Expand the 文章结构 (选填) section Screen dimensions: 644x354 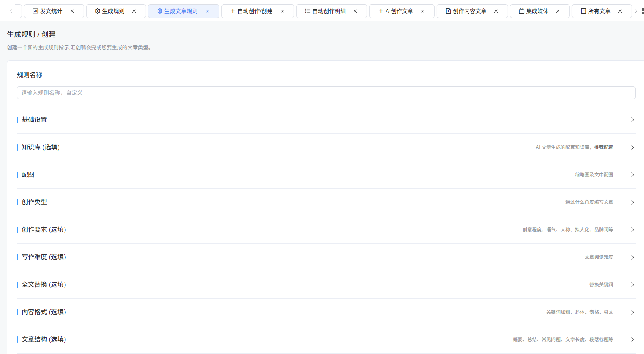[632, 340]
